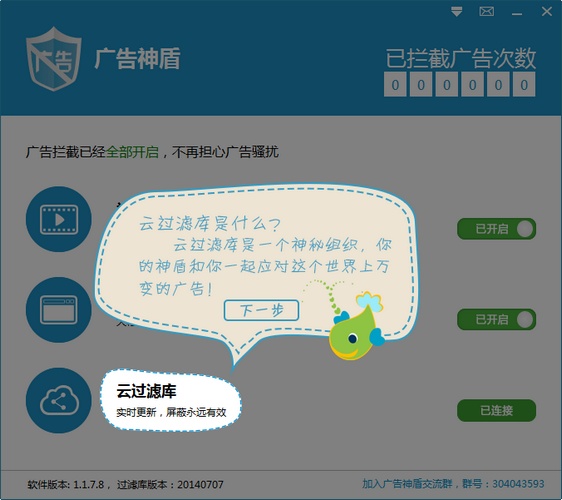Click the first digit of blocked ads counter

click(x=395, y=85)
